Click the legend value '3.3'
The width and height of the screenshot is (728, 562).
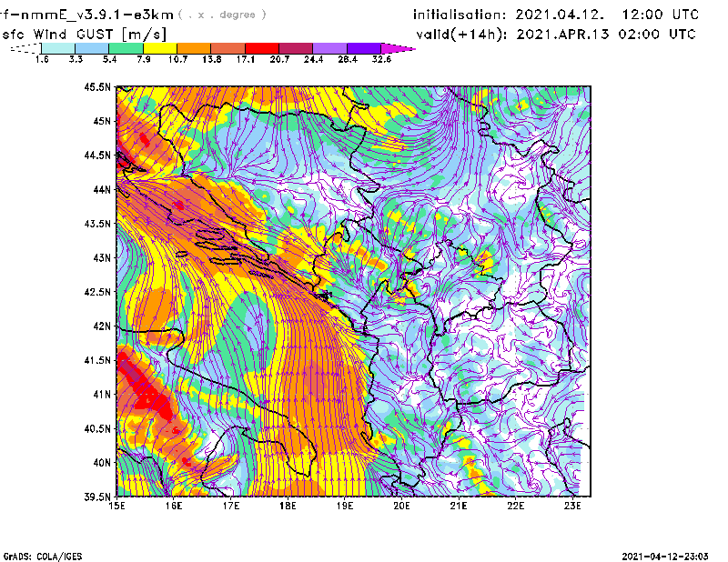point(76,59)
